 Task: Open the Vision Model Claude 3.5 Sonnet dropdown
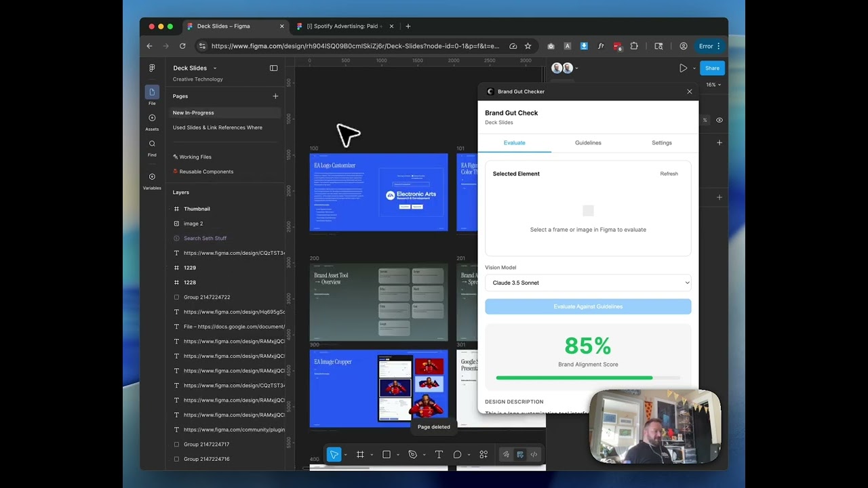(588, 283)
